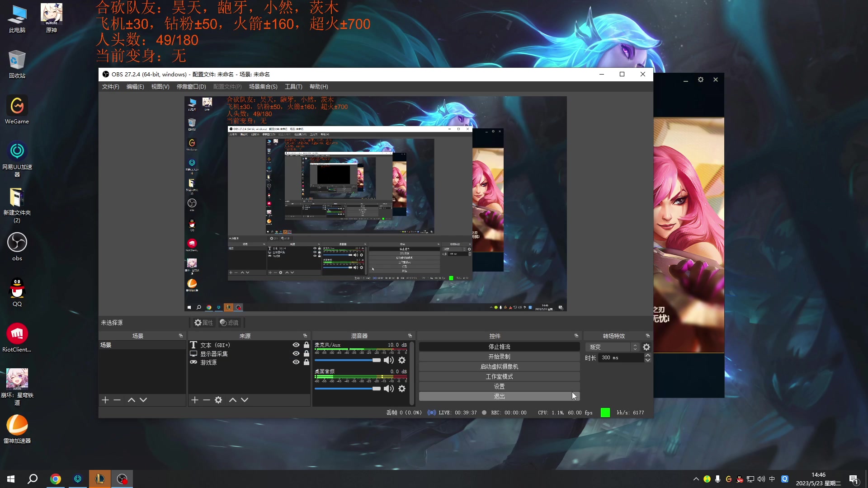Open the 麦克风/Aux audio settings gear

pos(402,360)
